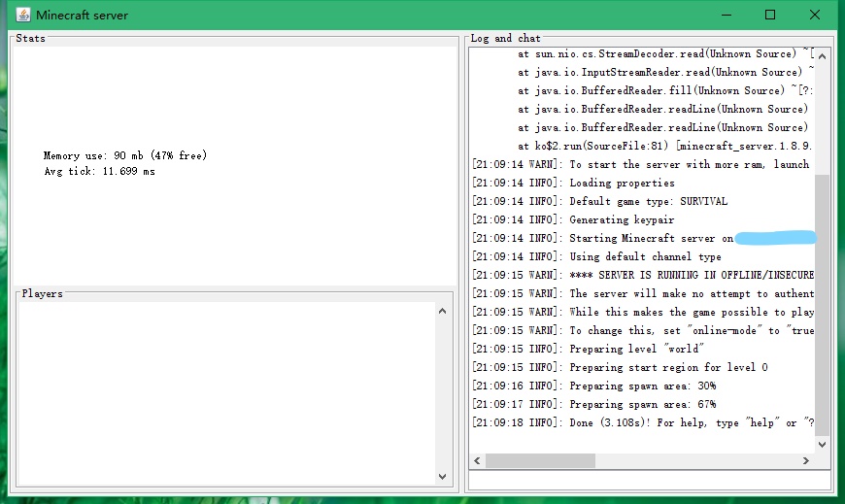Minimize the Minecraft server window

(725, 15)
